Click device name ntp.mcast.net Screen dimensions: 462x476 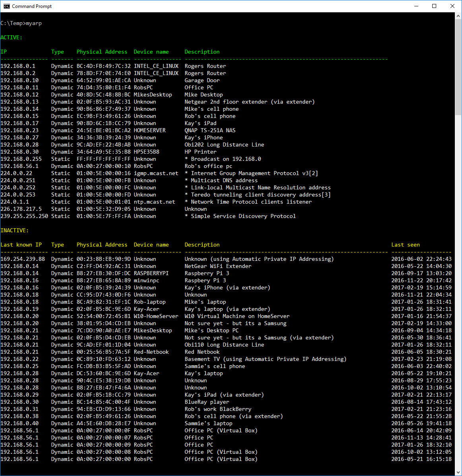(x=155, y=202)
